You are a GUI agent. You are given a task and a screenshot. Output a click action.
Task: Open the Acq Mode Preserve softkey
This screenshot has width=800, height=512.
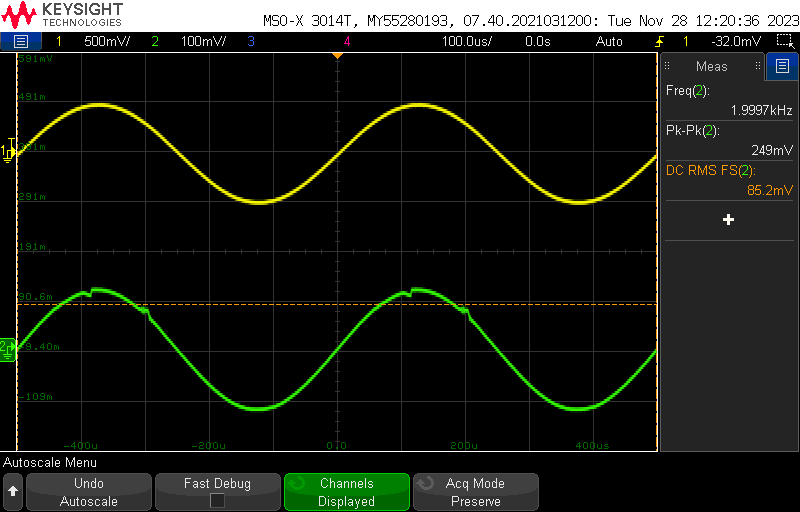coord(475,492)
